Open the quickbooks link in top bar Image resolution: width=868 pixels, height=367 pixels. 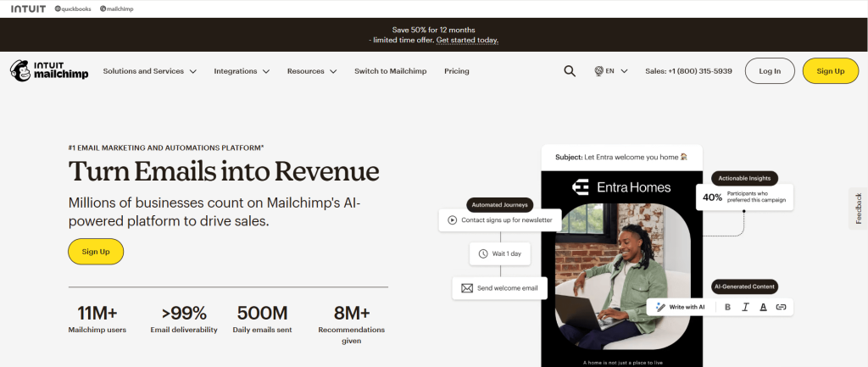coord(73,8)
